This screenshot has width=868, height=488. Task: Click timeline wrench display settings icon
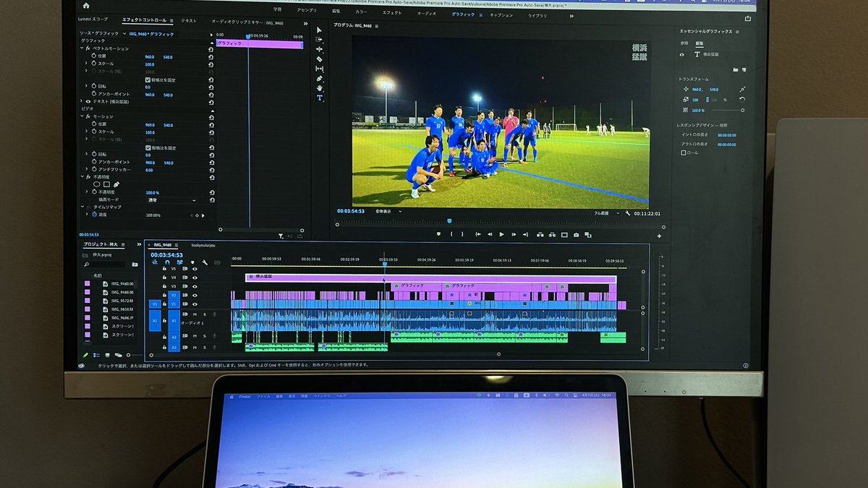(x=205, y=262)
